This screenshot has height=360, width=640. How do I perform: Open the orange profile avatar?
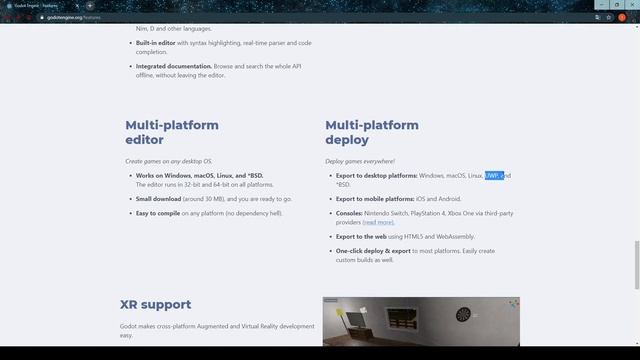(x=622, y=18)
